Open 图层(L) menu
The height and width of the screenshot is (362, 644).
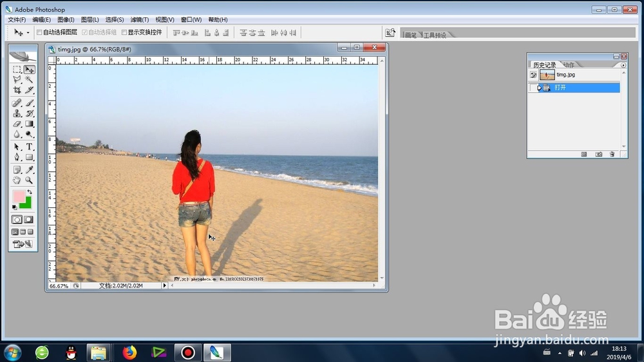[x=90, y=19]
